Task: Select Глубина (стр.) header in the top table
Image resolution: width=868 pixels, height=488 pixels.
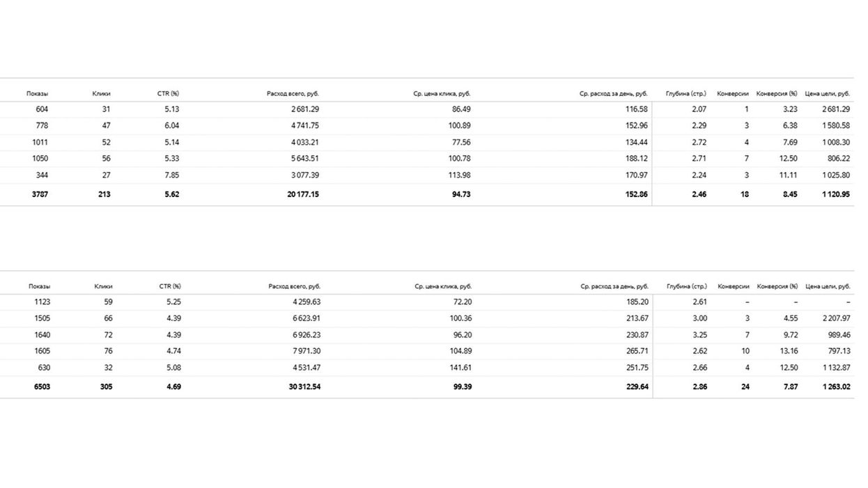Action: click(685, 93)
